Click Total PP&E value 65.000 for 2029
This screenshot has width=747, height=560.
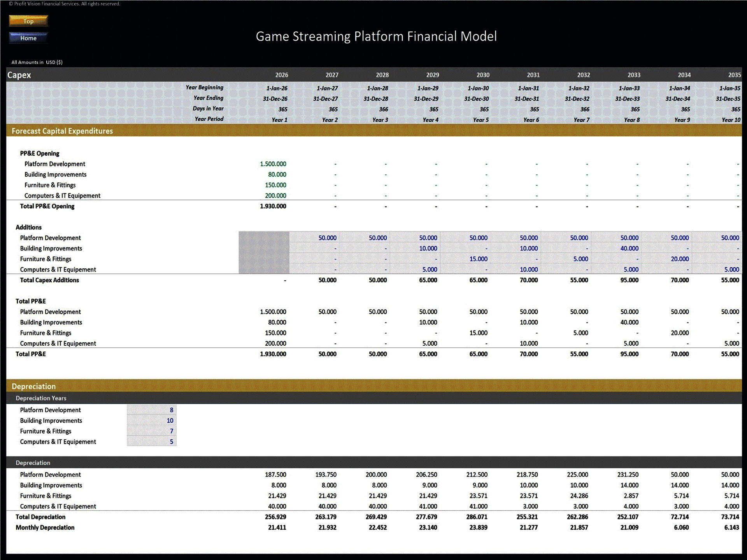[428, 354]
